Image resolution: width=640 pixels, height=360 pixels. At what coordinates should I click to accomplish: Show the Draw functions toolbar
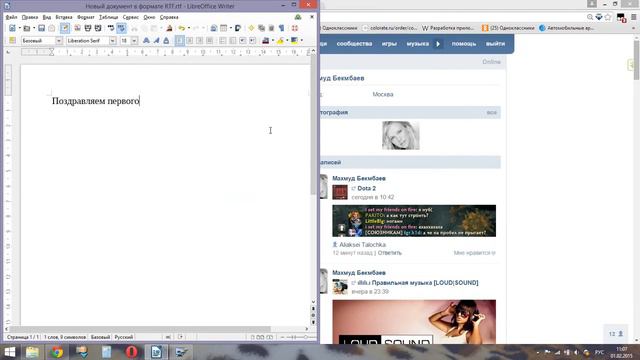point(238,28)
